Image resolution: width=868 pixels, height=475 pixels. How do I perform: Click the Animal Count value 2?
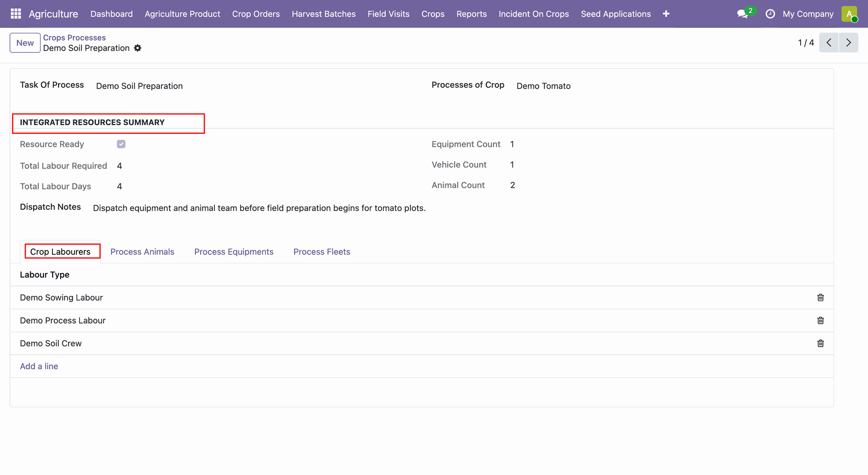coord(513,185)
